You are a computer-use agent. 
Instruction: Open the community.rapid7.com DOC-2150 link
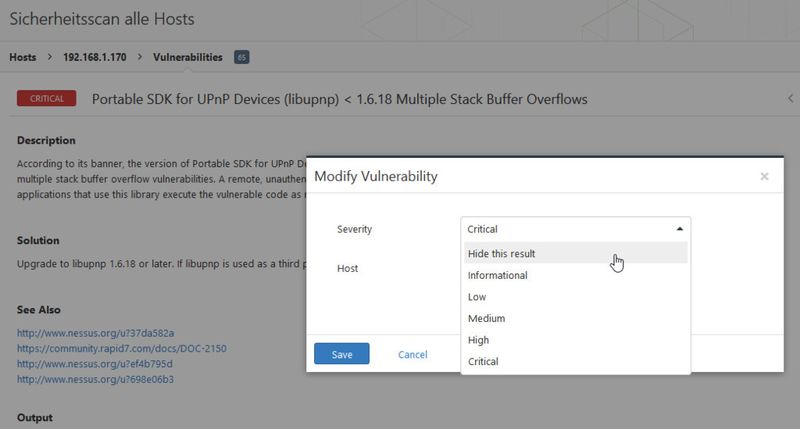[x=121, y=348]
